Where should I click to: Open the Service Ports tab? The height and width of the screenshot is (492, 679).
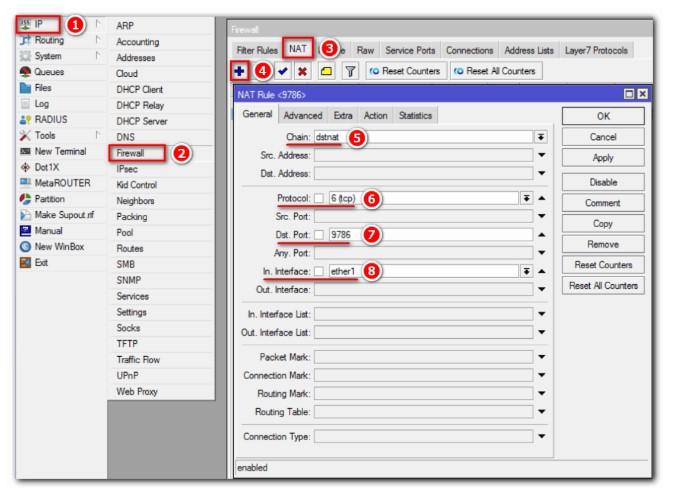click(x=410, y=51)
